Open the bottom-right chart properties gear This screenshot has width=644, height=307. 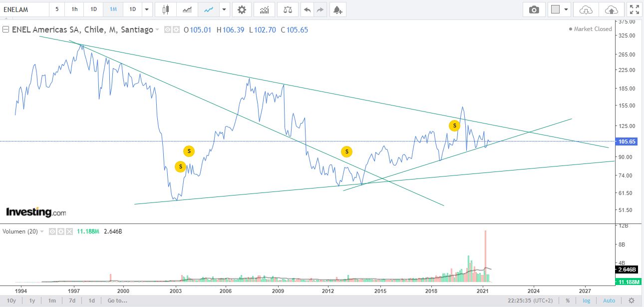point(632,300)
